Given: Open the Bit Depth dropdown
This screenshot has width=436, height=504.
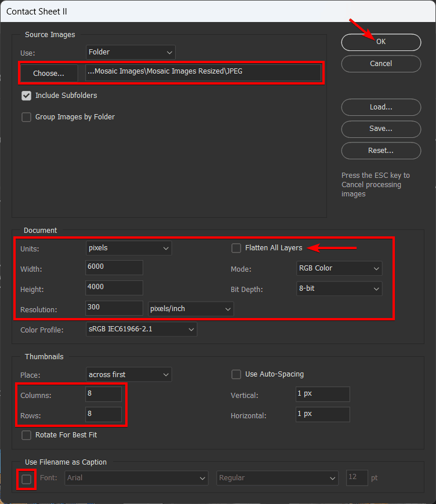Looking at the screenshot, I should 339,288.
